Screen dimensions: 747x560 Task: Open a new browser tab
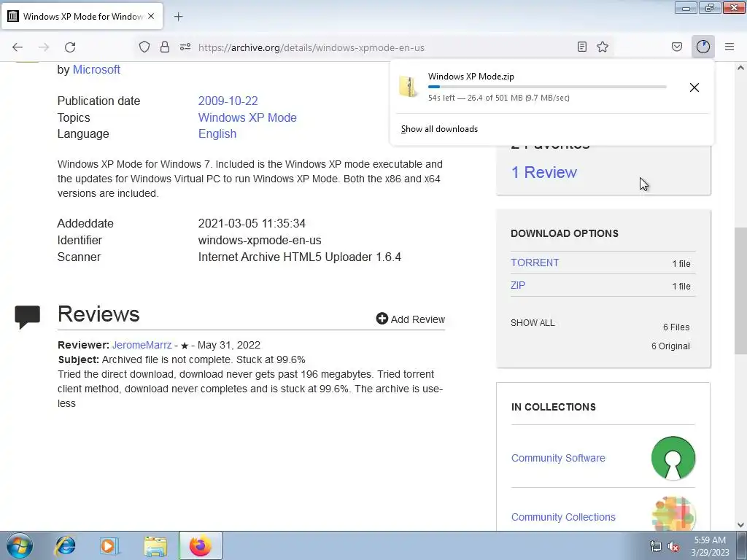tap(178, 17)
